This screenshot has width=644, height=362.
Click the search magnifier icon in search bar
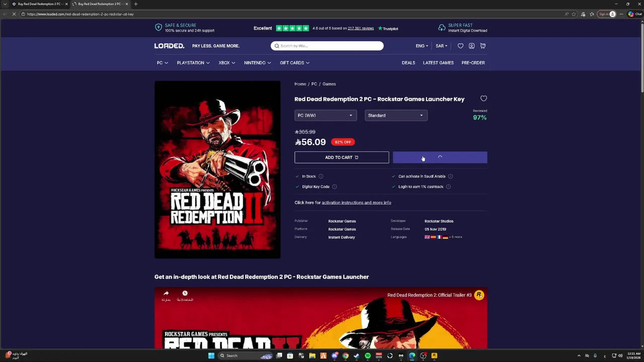(x=277, y=46)
